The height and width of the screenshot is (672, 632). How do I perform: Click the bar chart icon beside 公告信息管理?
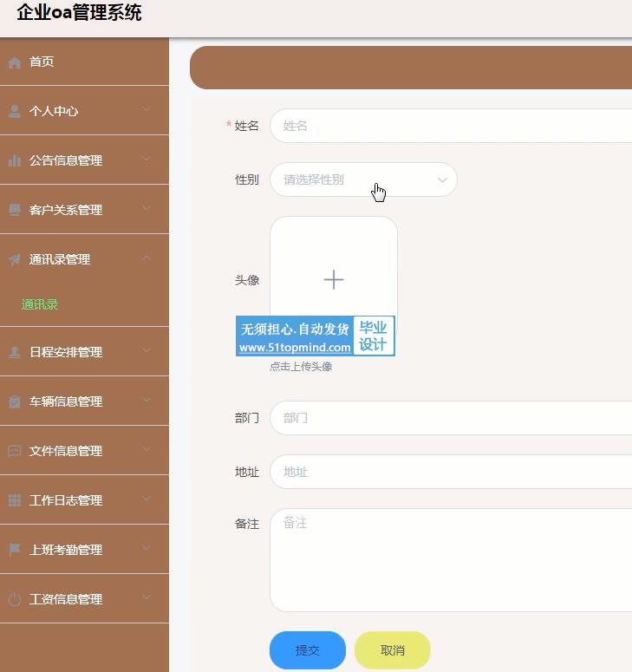[x=14, y=160]
